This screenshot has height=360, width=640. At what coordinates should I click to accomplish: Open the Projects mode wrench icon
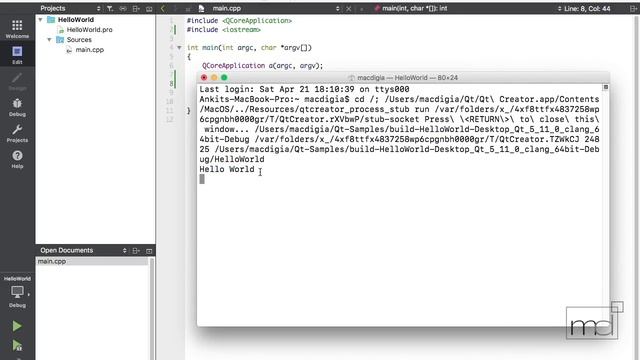pyautogui.click(x=17, y=133)
